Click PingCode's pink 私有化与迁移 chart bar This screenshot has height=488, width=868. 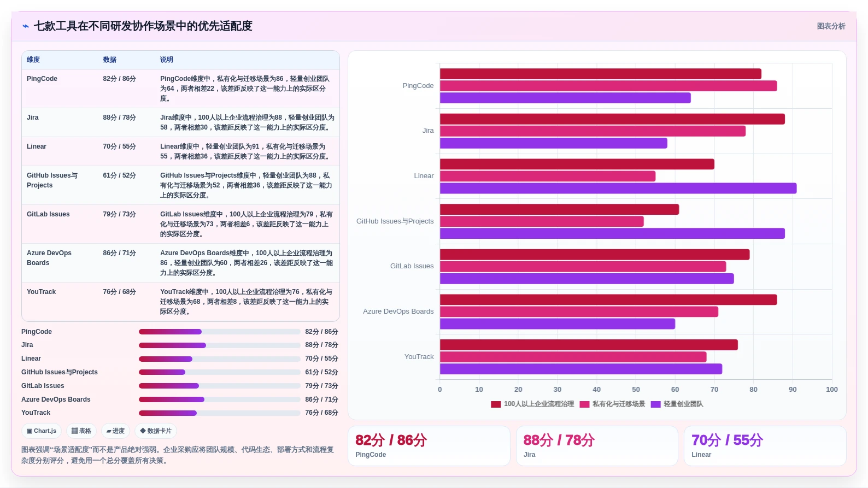tap(608, 86)
